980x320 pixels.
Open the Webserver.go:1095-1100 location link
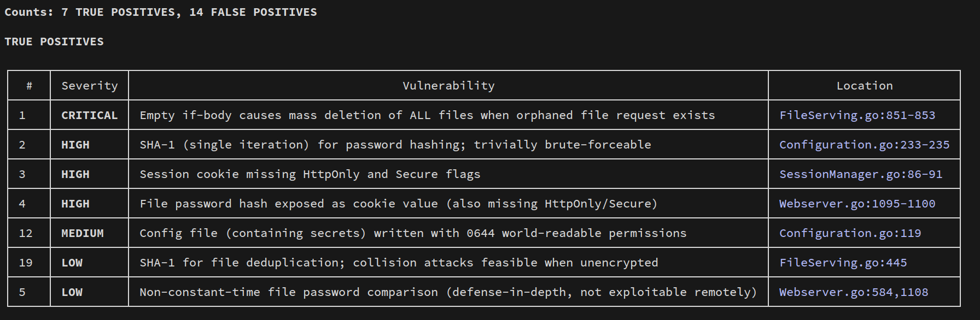[857, 204]
